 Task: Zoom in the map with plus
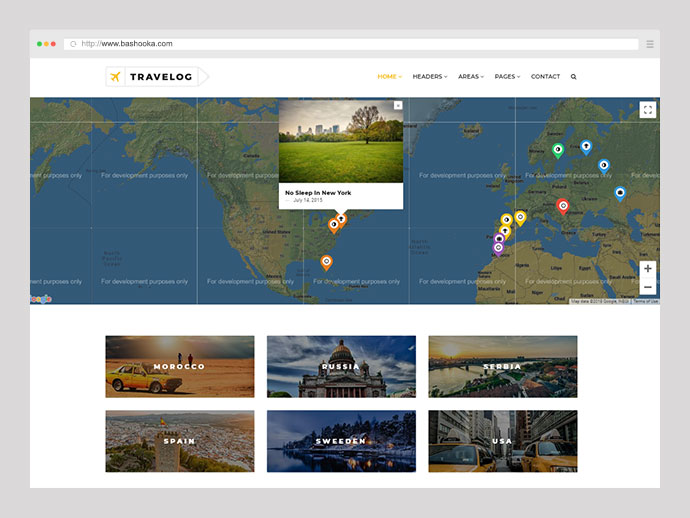648,268
